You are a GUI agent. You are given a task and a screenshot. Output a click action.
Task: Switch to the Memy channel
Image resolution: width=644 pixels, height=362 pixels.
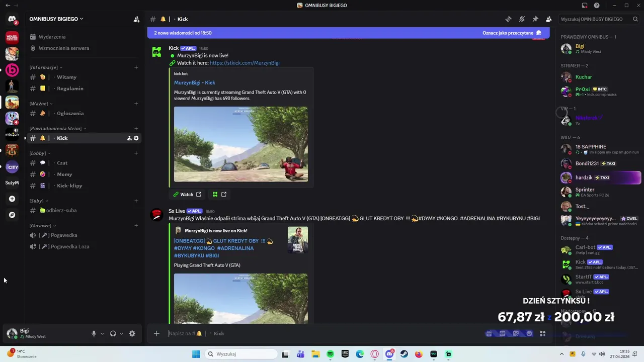coord(84,174)
